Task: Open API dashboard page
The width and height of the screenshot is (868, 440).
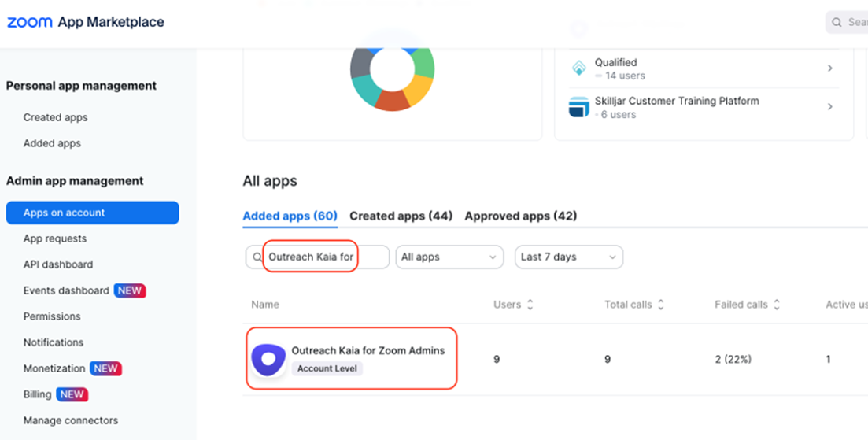Action: point(58,264)
